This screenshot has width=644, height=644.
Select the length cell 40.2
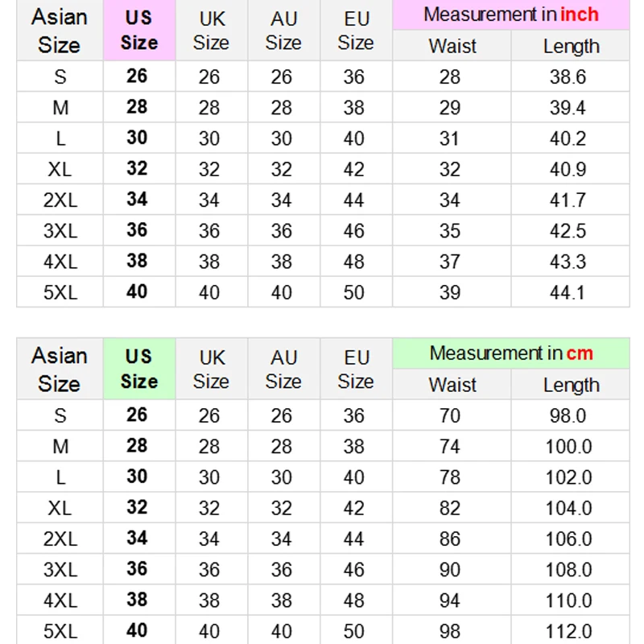click(570, 138)
